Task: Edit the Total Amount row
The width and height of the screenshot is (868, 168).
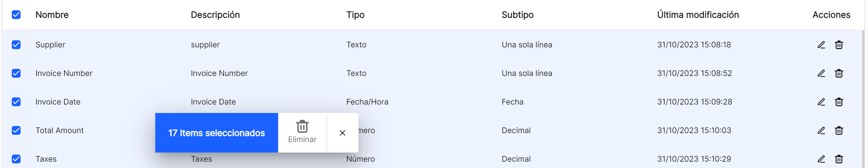Action: point(821,130)
